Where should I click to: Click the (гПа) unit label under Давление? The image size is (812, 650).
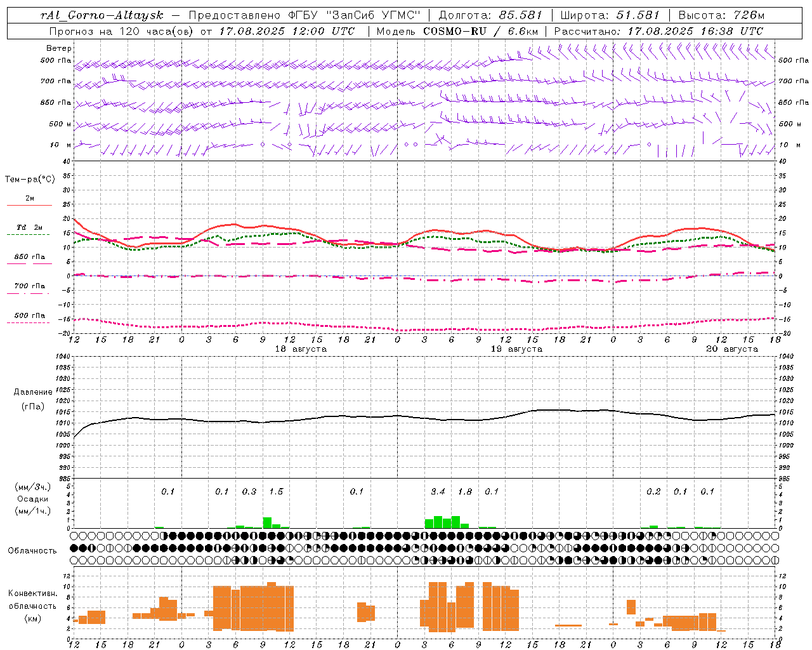click(x=33, y=407)
